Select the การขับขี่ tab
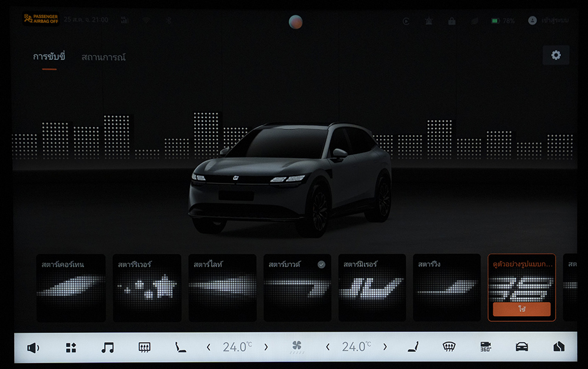 [x=49, y=57]
